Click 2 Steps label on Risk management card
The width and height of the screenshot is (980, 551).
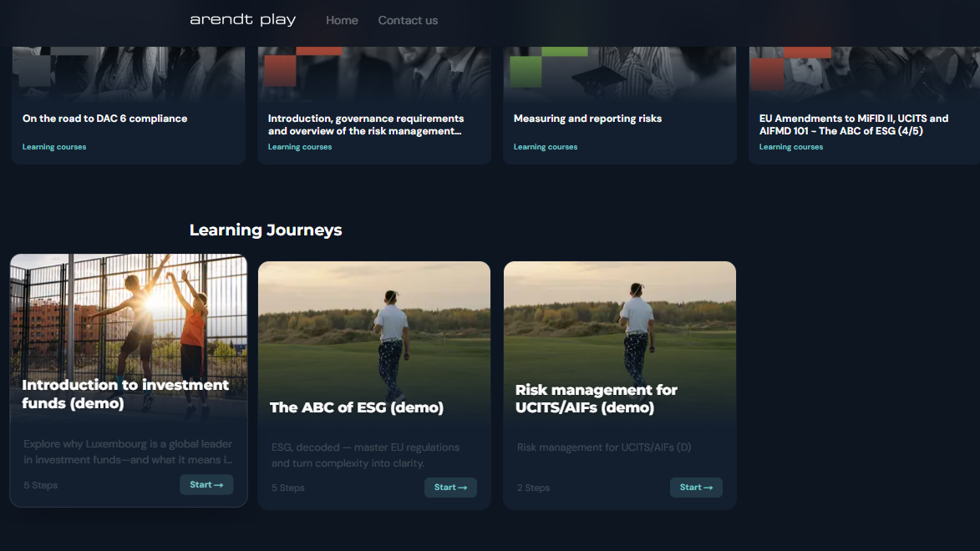click(x=534, y=488)
